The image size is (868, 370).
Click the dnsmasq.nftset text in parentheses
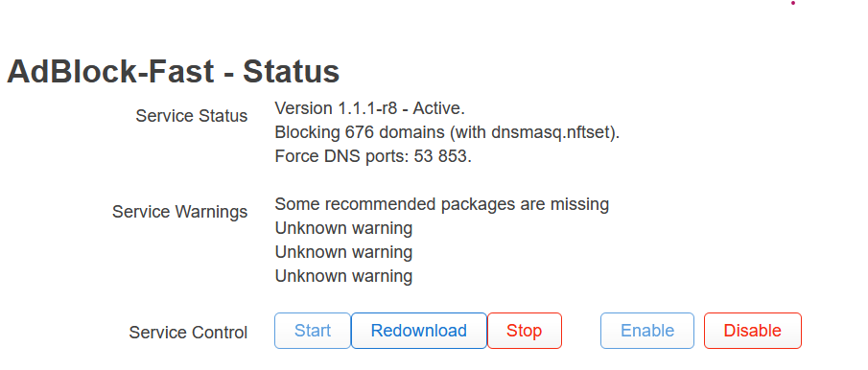pos(551,132)
